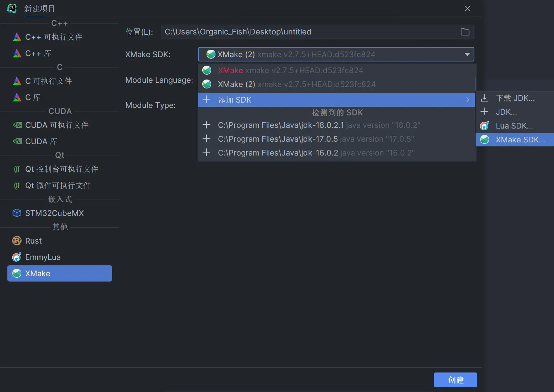Click the XMake icon in project list
The image size is (554, 392).
pos(17,273)
